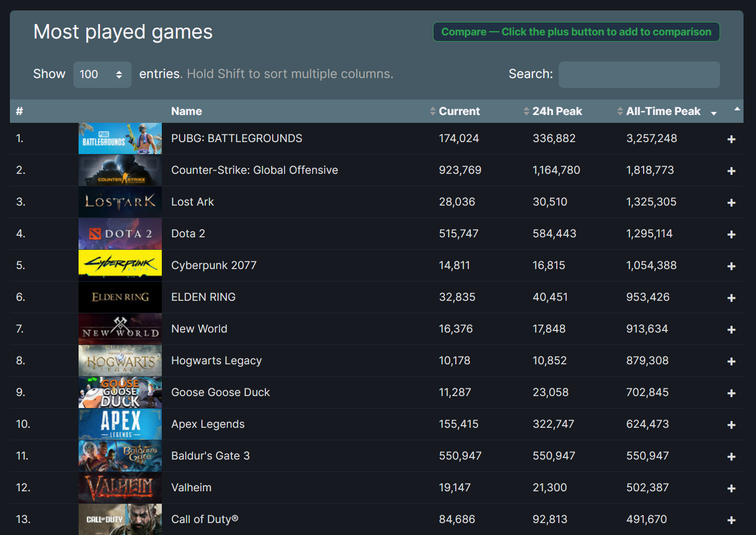Open the Valheim name link

point(191,488)
